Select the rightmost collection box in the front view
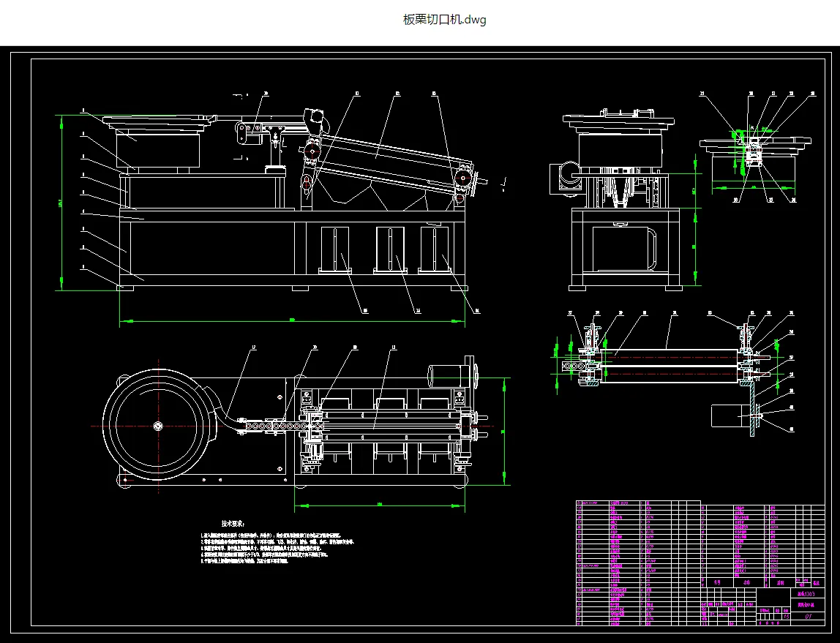Screen dimensions: 840x643 point(434,249)
